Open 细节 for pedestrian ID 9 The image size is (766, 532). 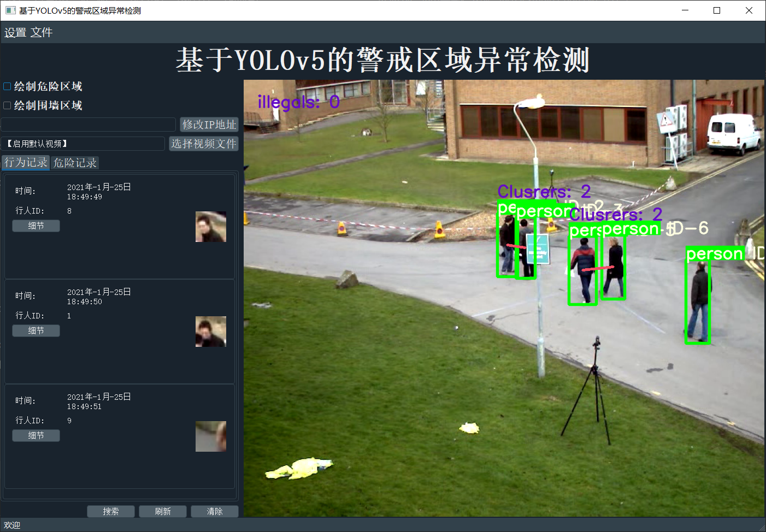point(36,435)
